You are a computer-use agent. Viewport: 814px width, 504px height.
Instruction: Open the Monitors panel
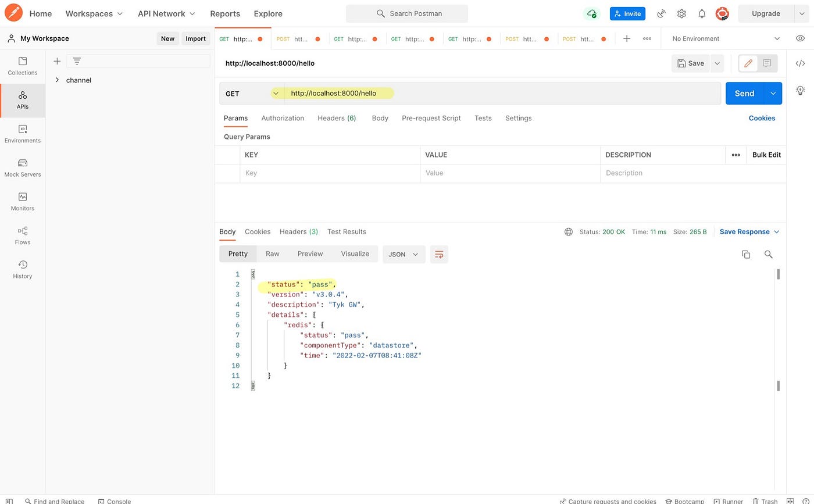pyautogui.click(x=22, y=202)
